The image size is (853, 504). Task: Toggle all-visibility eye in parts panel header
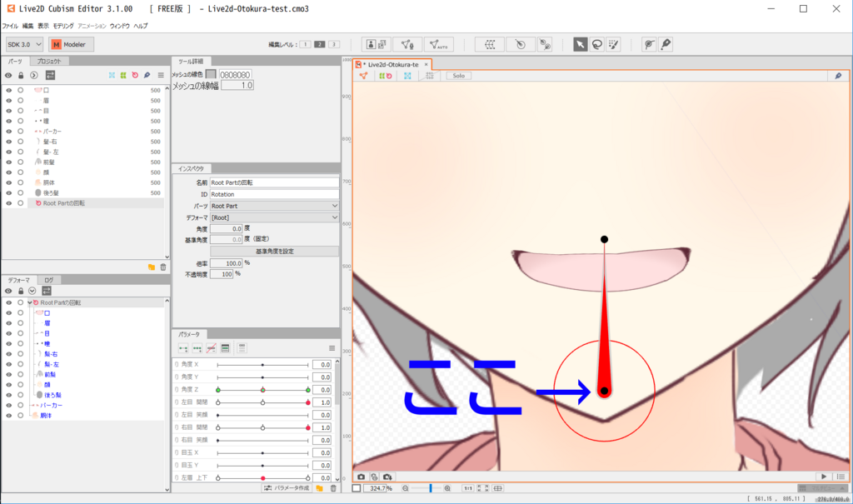pyautogui.click(x=8, y=75)
